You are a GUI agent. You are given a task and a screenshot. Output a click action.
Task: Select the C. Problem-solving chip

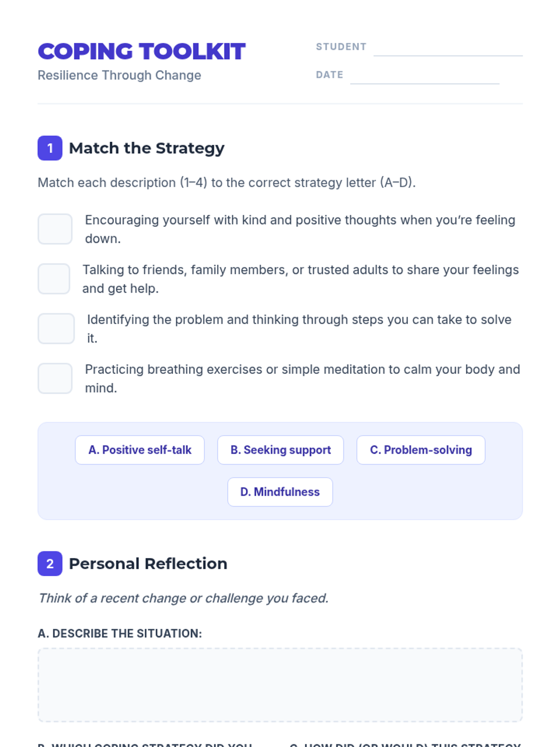(421, 450)
